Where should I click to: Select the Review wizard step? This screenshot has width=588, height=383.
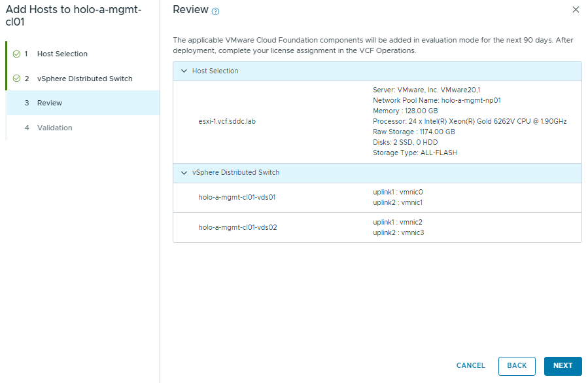coord(50,103)
